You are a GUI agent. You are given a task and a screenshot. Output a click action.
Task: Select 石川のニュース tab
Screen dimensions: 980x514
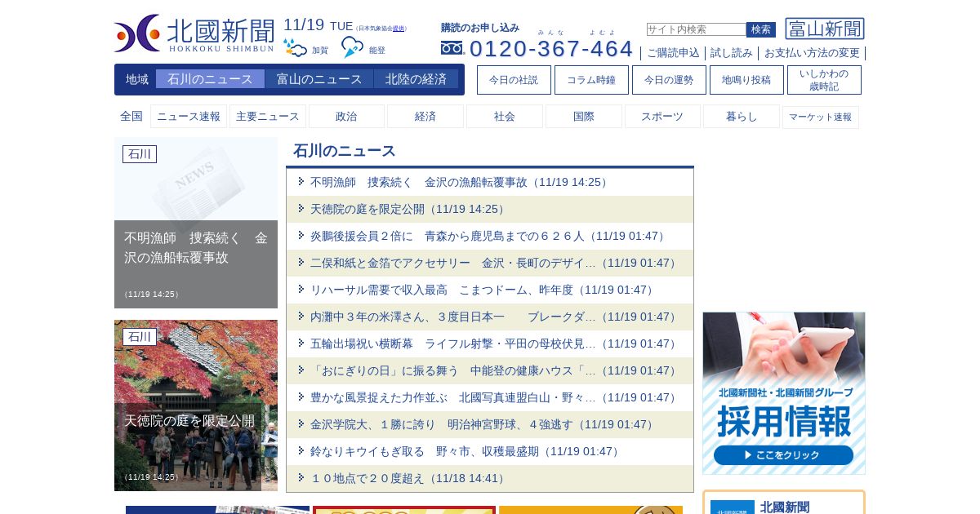pos(210,79)
